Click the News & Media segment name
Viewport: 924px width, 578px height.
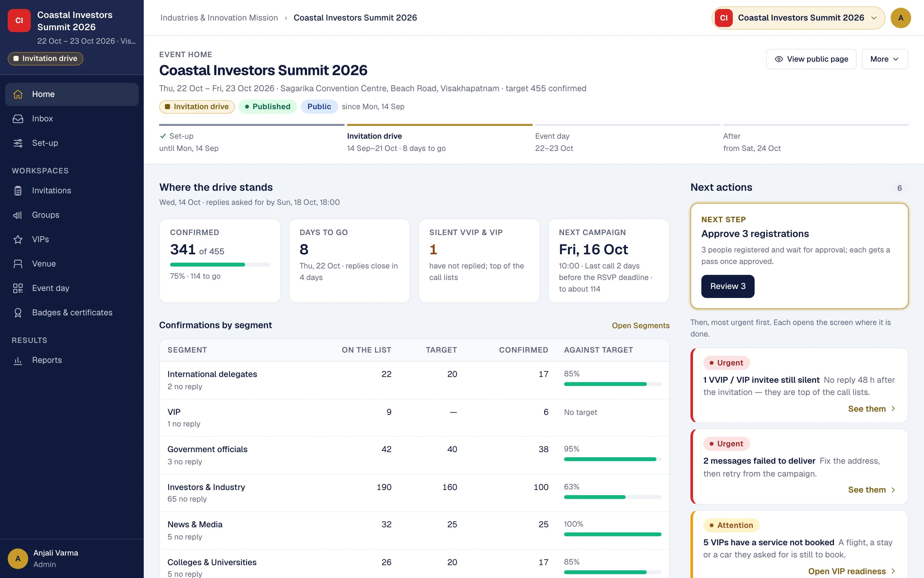point(195,524)
